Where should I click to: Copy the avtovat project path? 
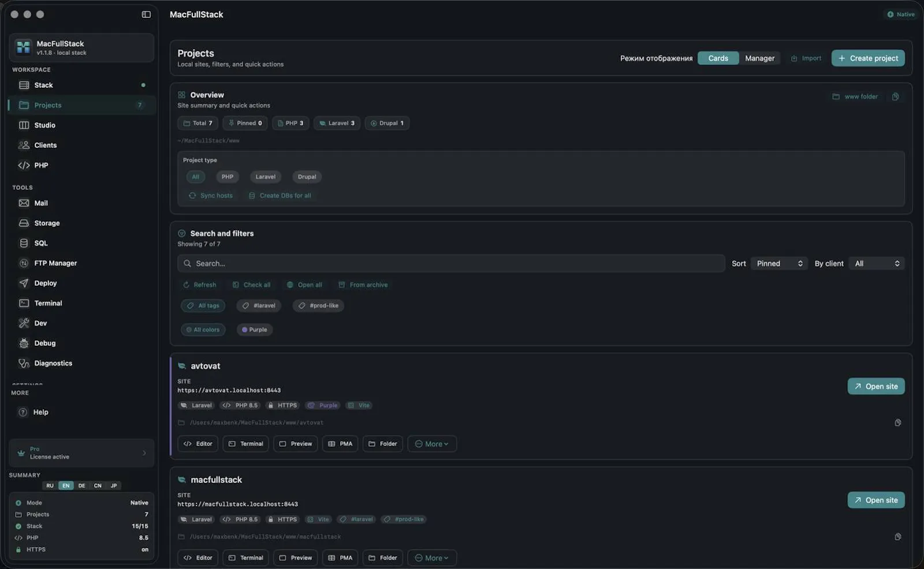click(x=898, y=422)
